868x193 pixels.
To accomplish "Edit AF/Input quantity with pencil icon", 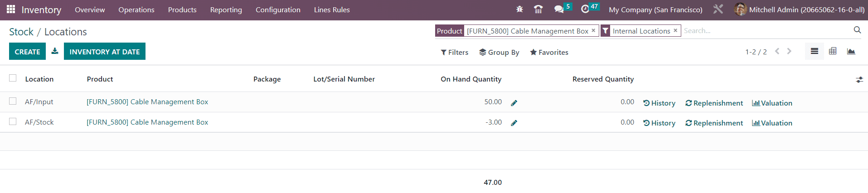I will coord(514,103).
